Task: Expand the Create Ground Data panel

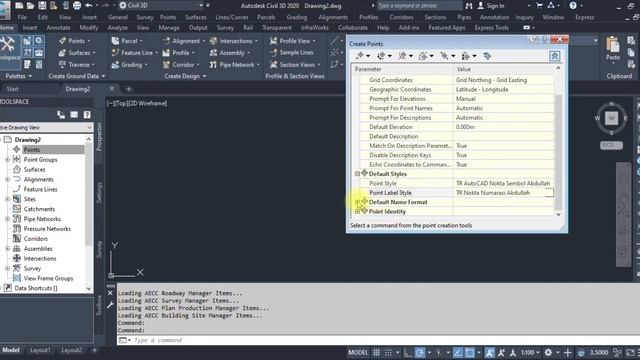Action: pos(77,76)
